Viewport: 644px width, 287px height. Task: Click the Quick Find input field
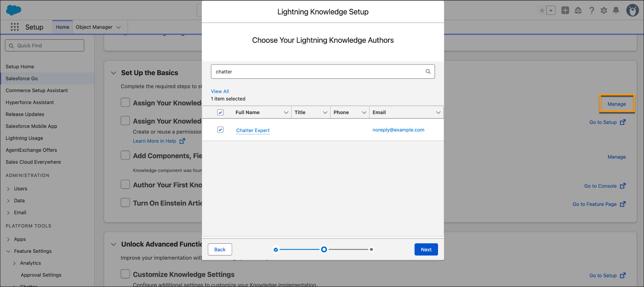45,46
